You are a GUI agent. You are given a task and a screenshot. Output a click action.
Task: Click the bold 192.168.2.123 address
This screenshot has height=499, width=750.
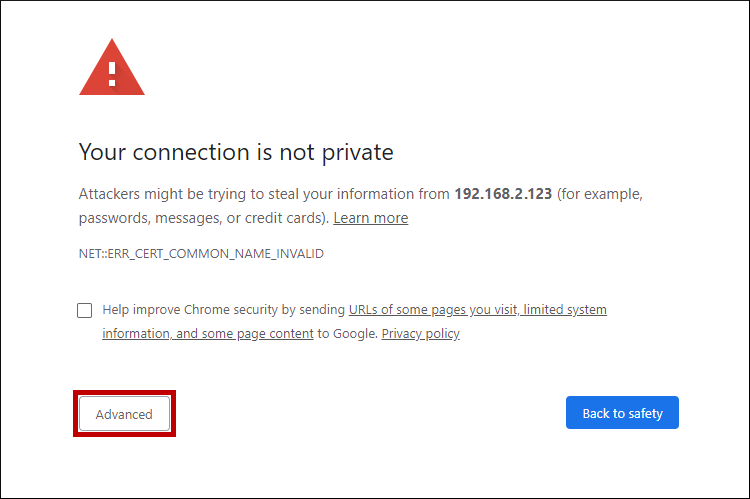coord(503,193)
